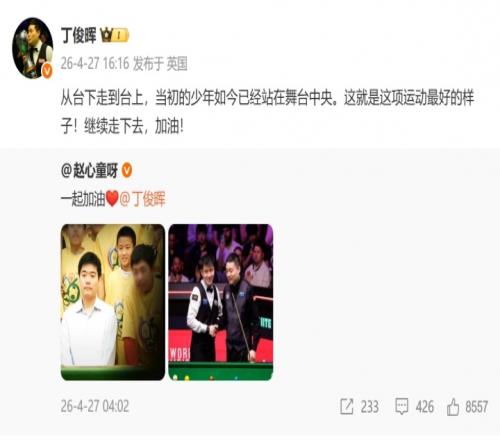The width and height of the screenshot is (500, 440).
Task: Click the comment count 426
Action: click(x=425, y=407)
